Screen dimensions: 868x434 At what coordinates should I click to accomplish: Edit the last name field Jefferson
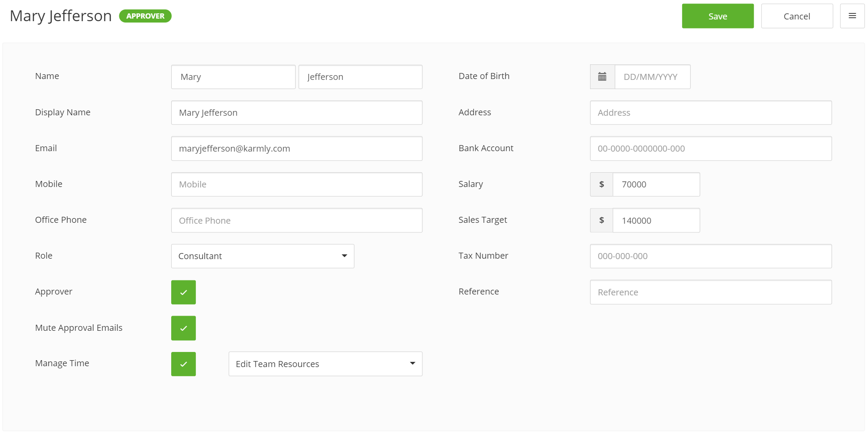[360, 77]
